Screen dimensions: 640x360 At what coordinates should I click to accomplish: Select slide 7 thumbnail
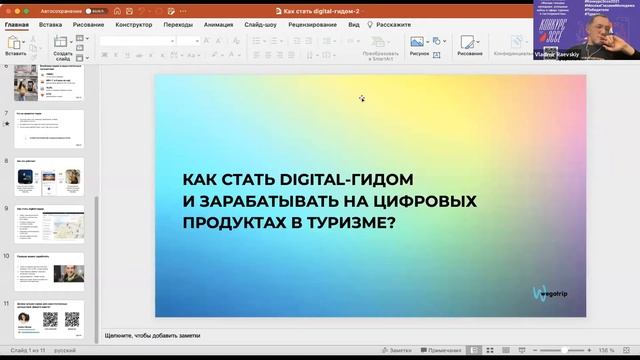point(49,129)
